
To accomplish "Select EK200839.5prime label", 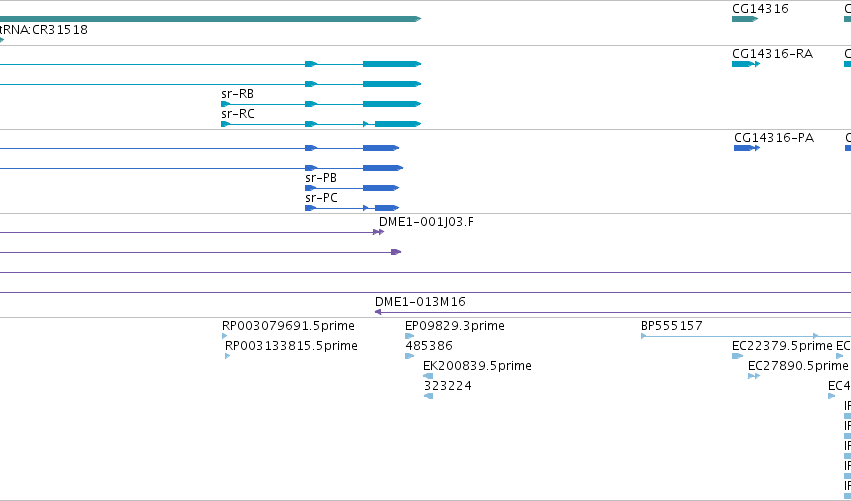I will 477,366.
